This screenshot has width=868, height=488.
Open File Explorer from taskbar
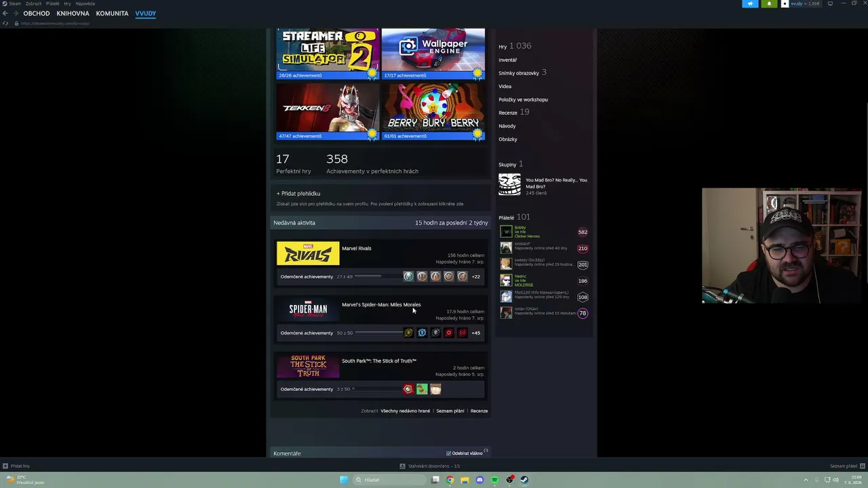[x=465, y=480]
